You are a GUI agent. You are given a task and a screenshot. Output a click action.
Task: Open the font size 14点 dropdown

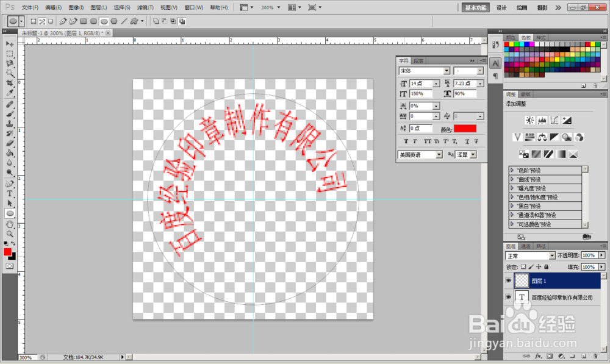436,84
